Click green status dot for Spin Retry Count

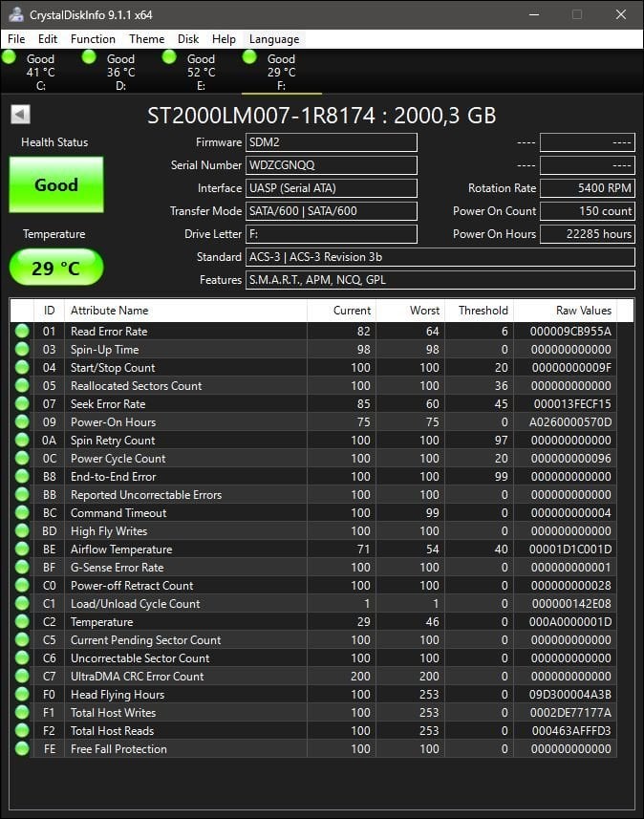22,441
